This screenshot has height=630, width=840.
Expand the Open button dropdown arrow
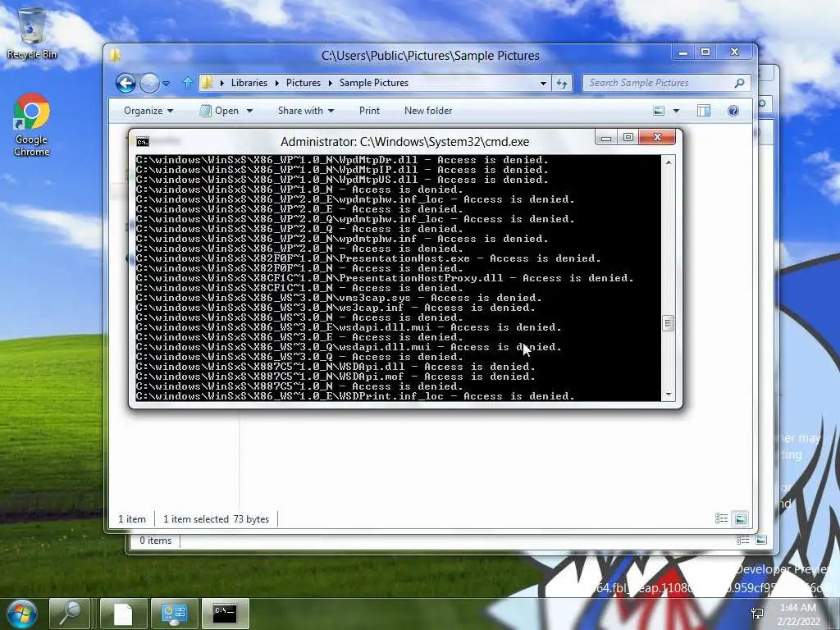pyautogui.click(x=249, y=111)
